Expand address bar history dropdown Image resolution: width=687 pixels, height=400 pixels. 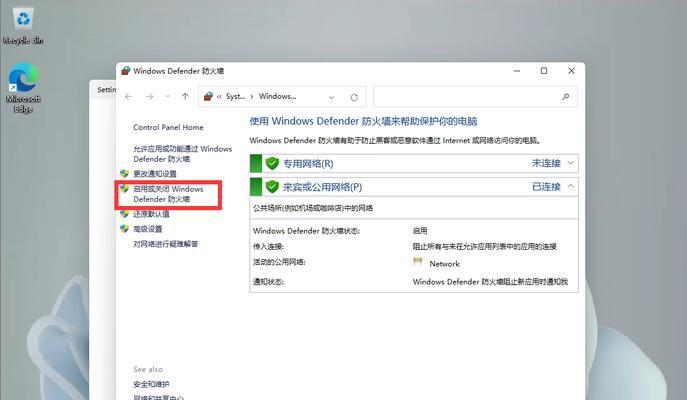331,97
